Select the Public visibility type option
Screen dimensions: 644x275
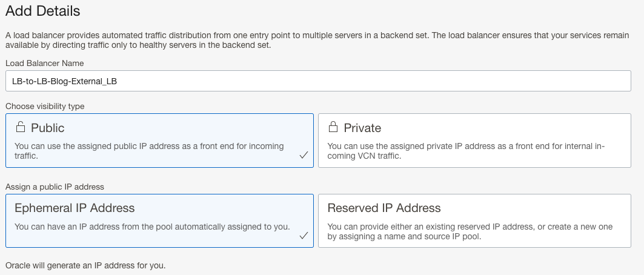(x=159, y=141)
